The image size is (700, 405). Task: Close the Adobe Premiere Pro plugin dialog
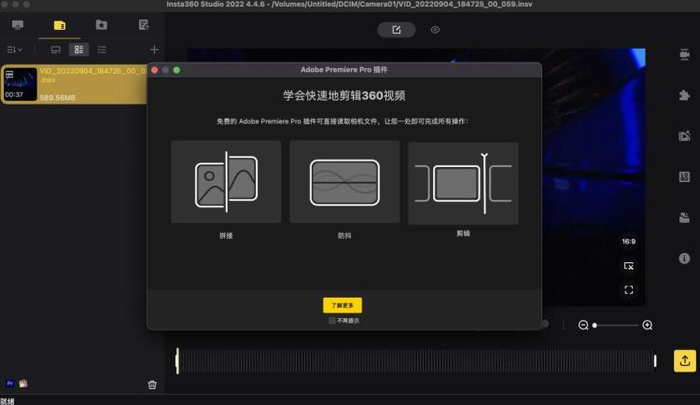point(154,70)
